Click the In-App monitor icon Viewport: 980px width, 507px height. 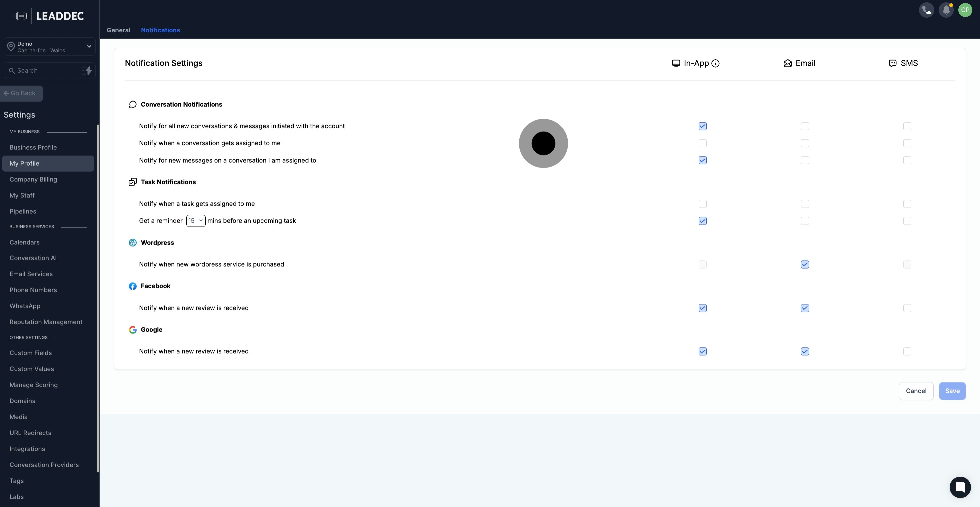click(676, 64)
